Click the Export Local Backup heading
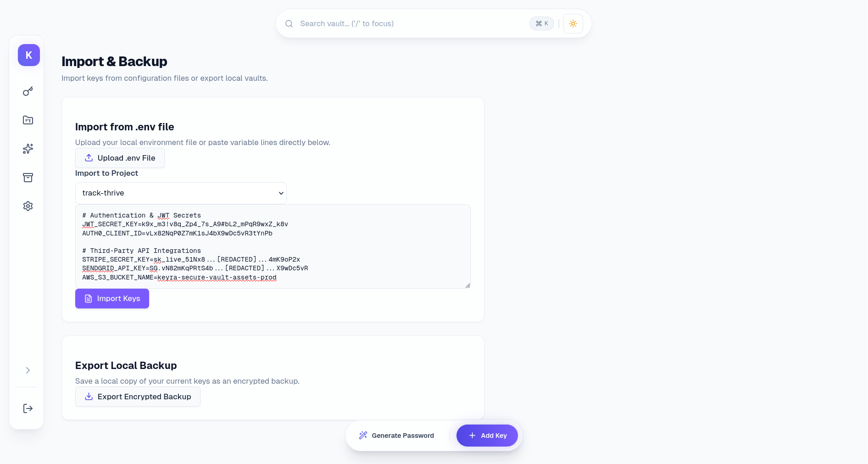868x464 pixels. point(126,365)
